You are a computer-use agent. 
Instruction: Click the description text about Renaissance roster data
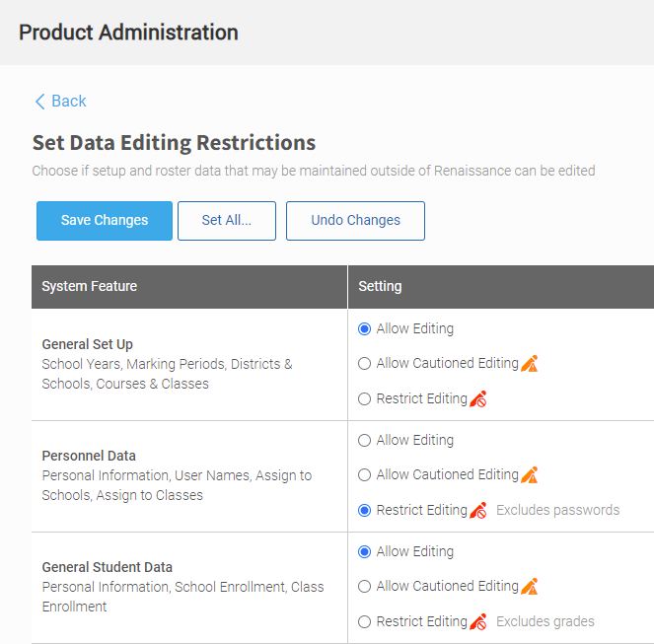(314, 171)
